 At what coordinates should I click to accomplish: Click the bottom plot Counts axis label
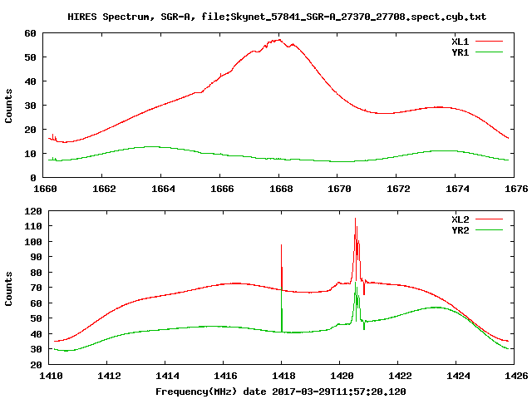pyautogui.click(x=8, y=288)
